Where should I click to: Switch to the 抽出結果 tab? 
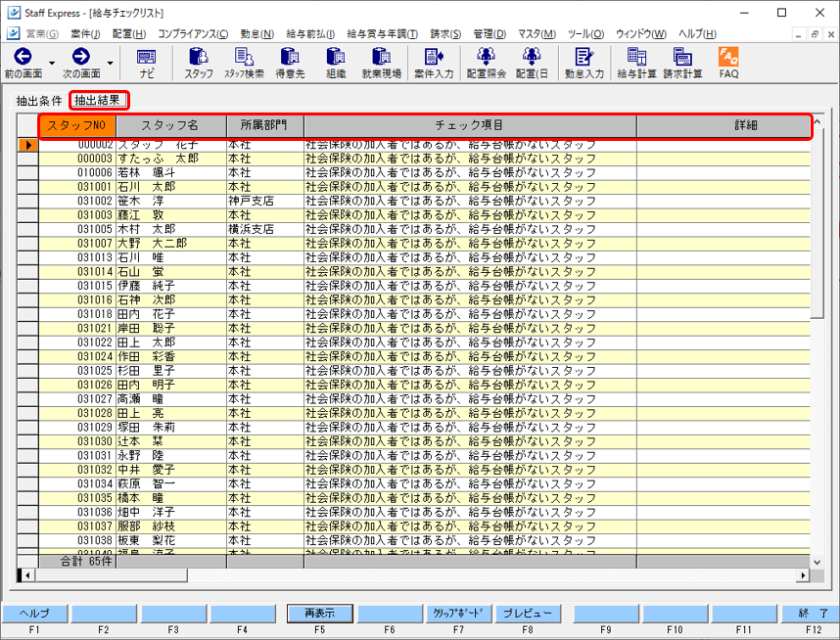(x=99, y=100)
